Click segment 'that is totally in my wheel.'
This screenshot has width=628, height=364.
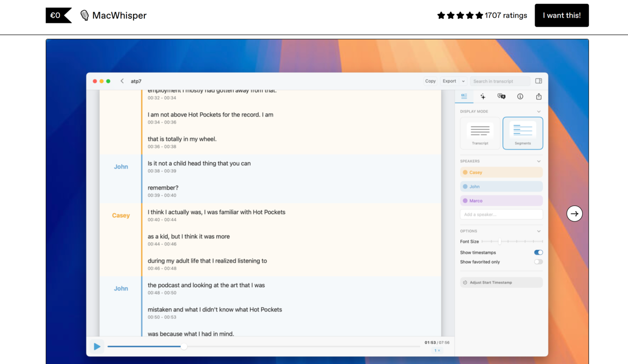click(x=182, y=139)
